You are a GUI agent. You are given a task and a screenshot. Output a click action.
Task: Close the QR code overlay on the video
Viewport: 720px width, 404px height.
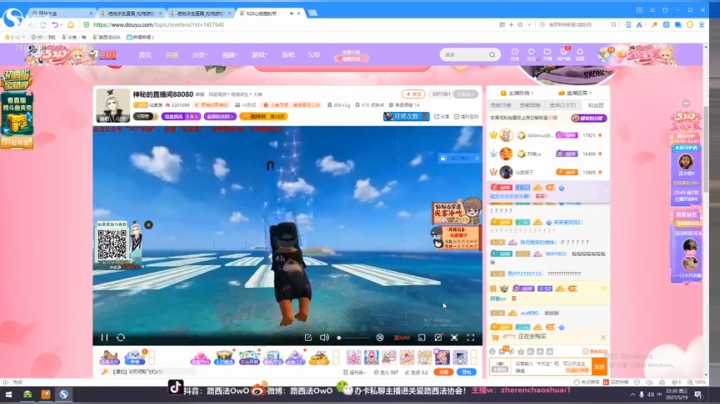point(148,224)
